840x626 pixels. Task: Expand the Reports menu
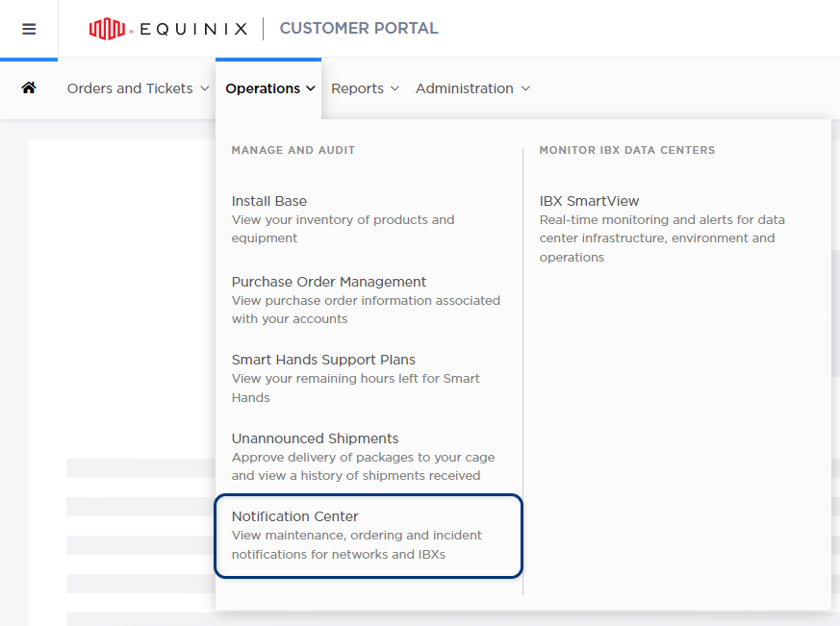[x=365, y=88]
